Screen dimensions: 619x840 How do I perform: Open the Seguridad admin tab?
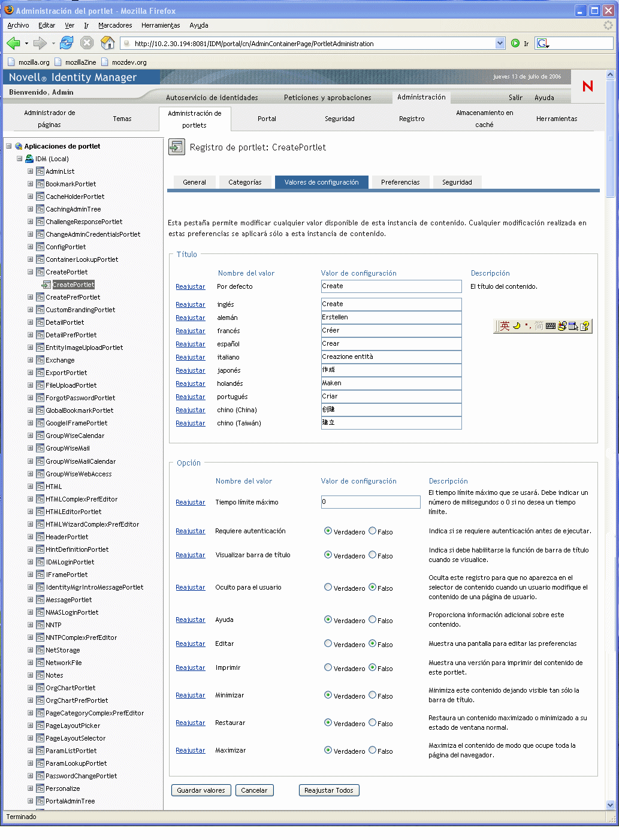(x=339, y=119)
